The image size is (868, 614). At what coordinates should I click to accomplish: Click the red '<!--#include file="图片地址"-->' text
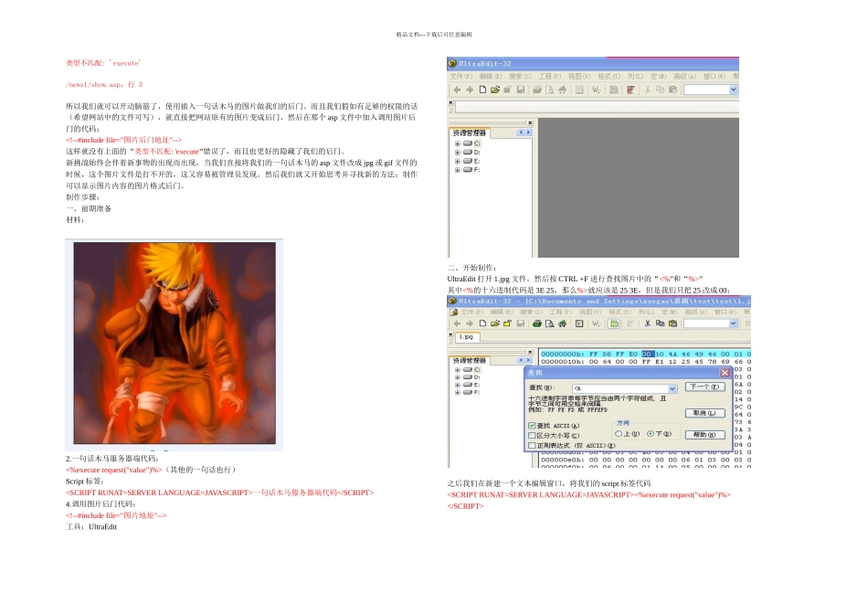pos(116,515)
